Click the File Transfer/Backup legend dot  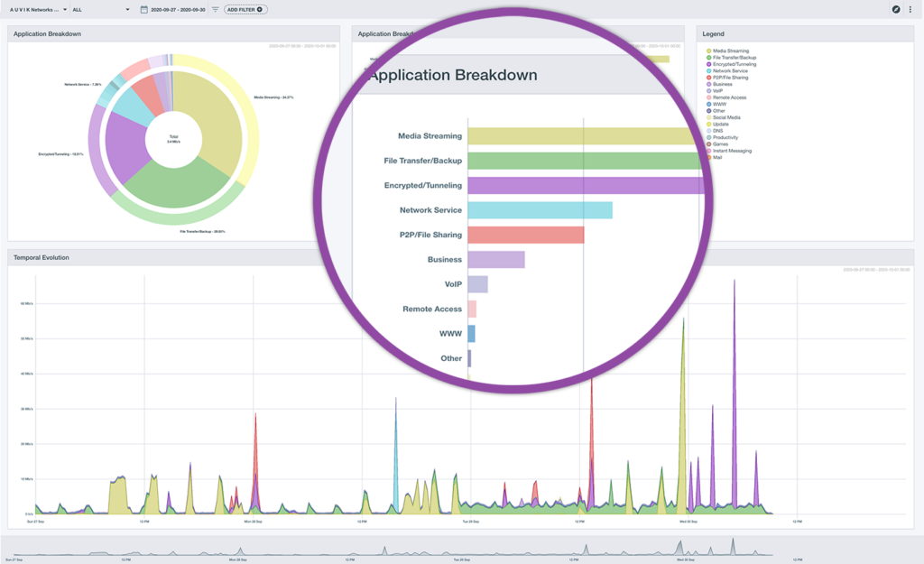709,58
